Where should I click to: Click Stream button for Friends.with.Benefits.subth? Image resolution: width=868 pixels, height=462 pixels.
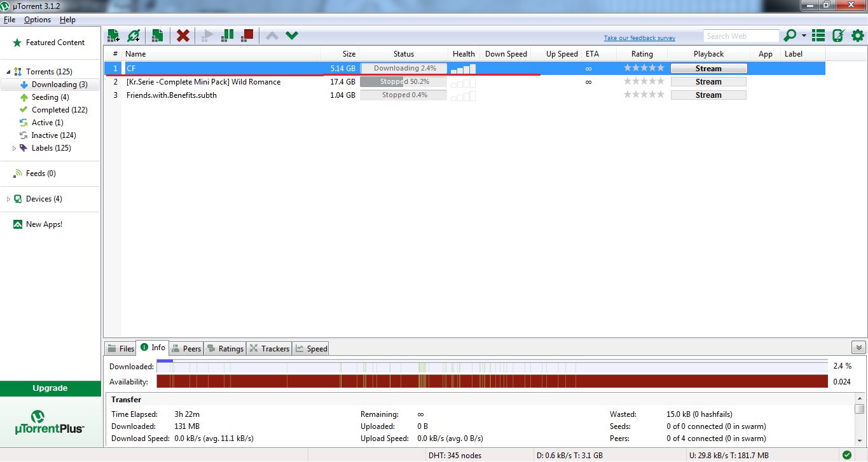[708, 95]
